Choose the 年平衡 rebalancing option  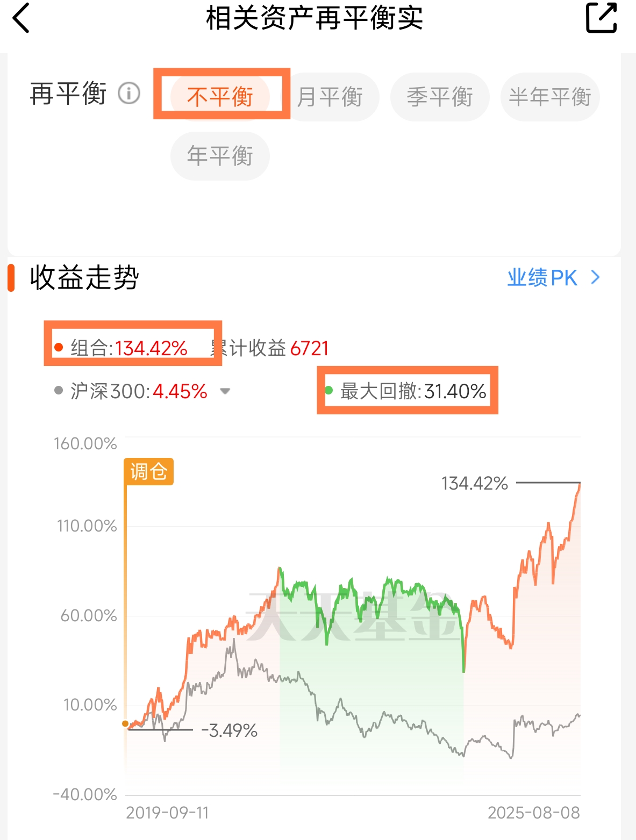tap(220, 156)
